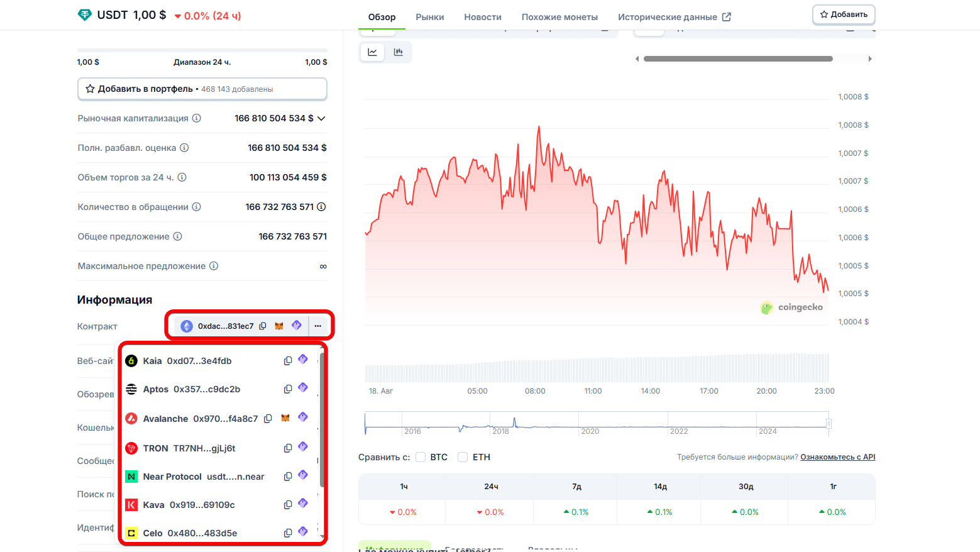Screen dimensions: 980x552
Task: Click the right handle of the chart range slider
Action: [829, 424]
